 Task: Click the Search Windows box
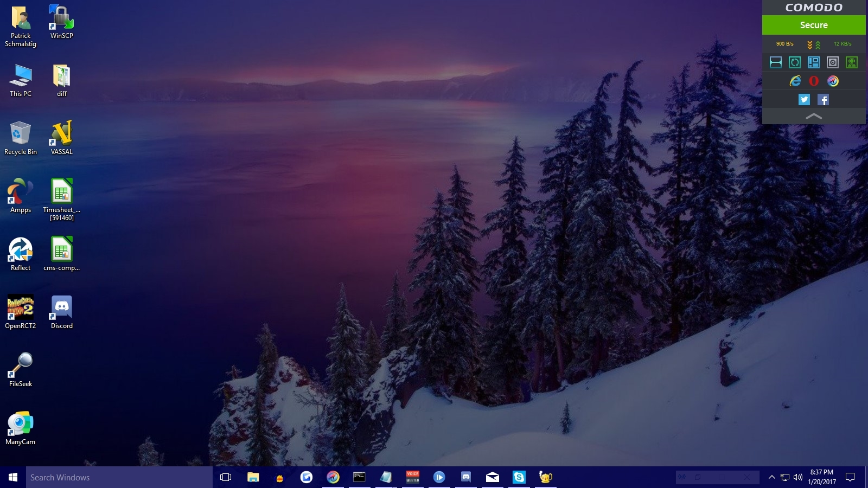tap(119, 477)
